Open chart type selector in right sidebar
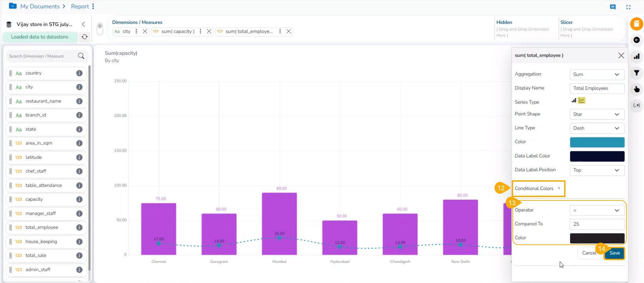Screen dimensions: 644x283 636,56
